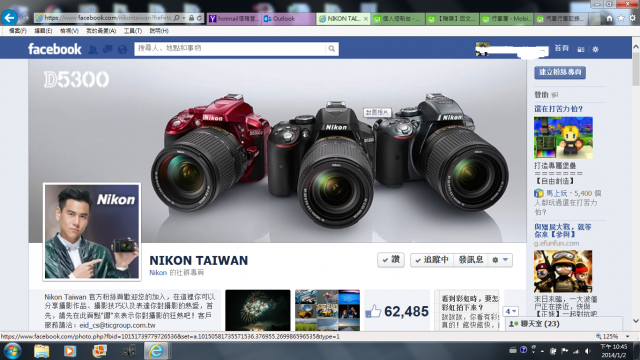Click the Internet Explorer taskbar icon
The width and height of the screenshot is (640, 360).
156,351
